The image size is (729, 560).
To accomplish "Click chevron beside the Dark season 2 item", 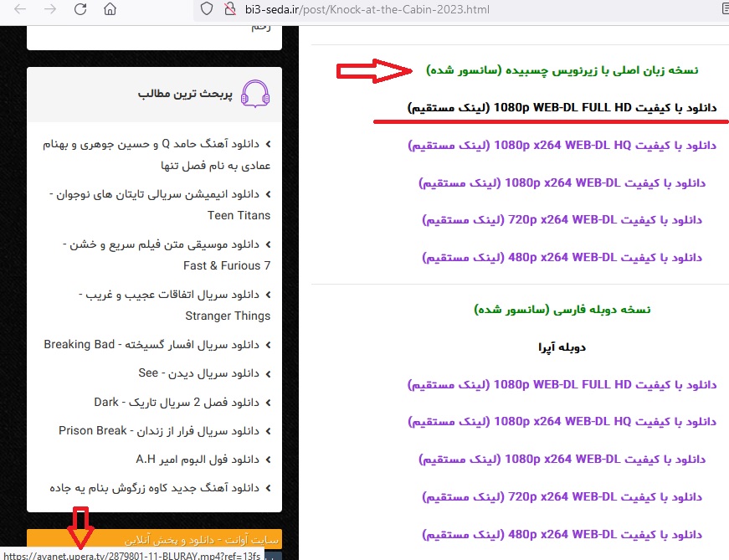I will (269, 403).
